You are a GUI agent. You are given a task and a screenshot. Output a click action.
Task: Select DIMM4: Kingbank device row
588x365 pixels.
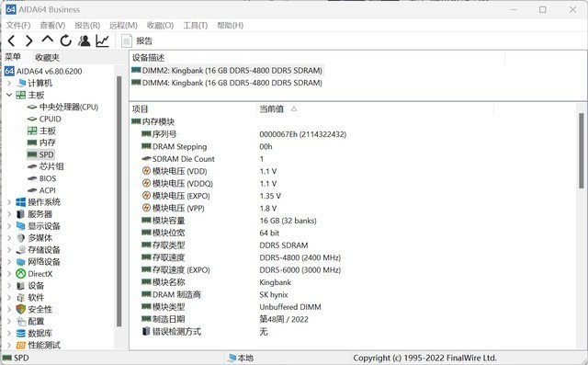[227, 83]
